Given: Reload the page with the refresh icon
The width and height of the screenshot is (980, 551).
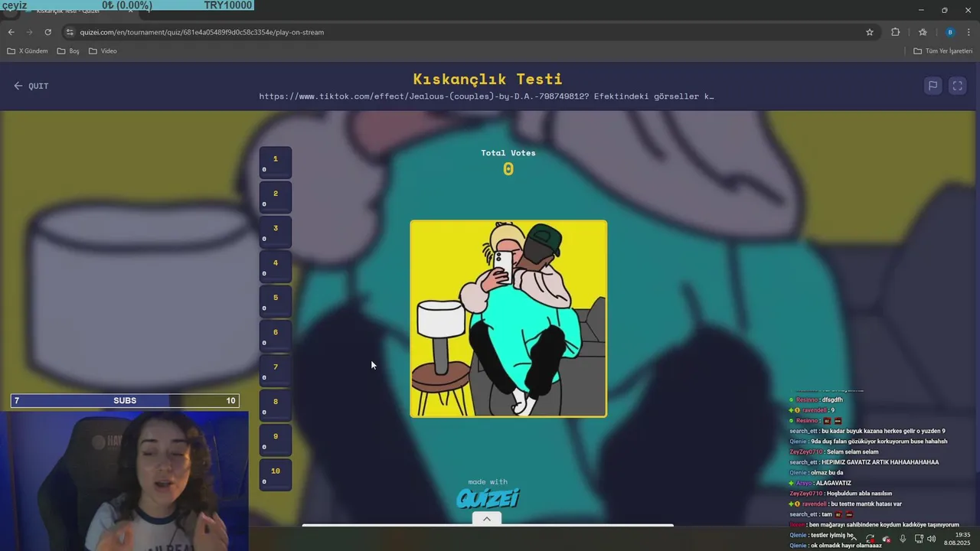Looking at the screenshot, I should click(x=47, y=32).
